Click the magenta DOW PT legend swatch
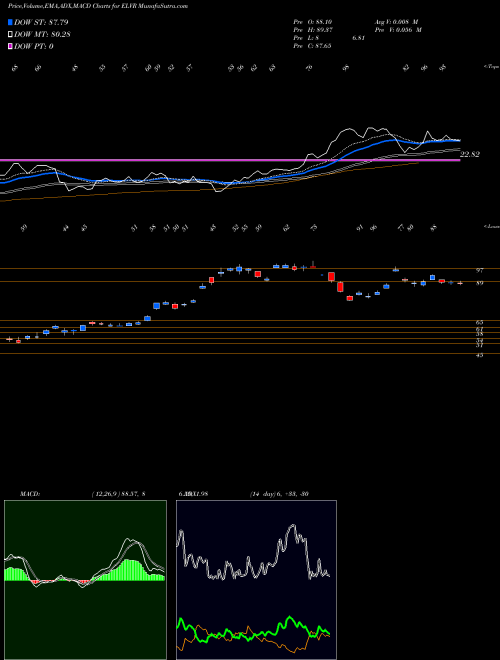Viewport: 500px width, 660px height. [x=11, y=46]
